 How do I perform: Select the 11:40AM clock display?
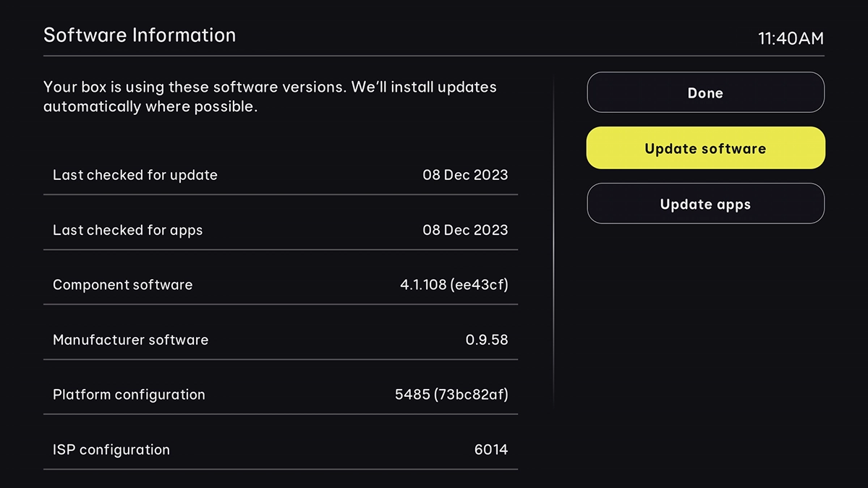(x=792, y=38)
